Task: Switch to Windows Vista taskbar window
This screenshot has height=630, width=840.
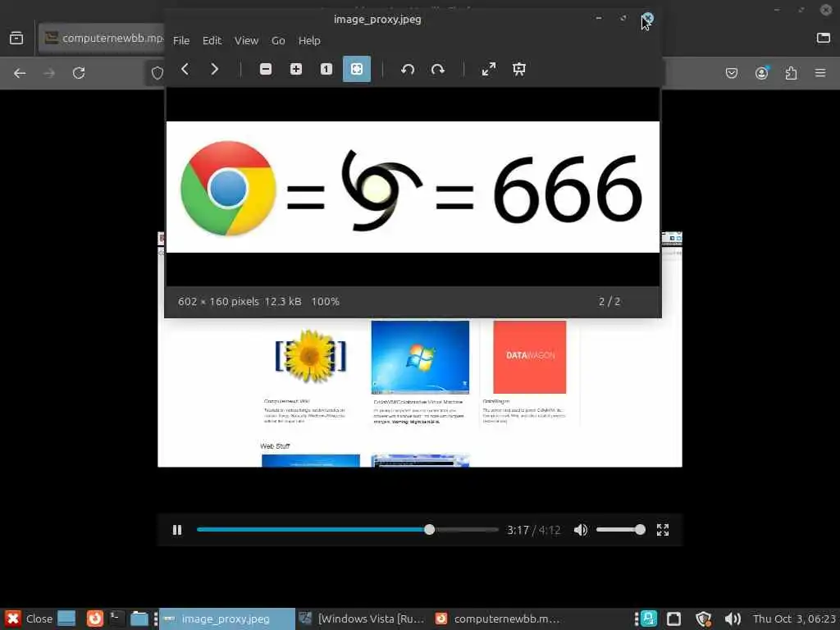Action: coord(362,619)
